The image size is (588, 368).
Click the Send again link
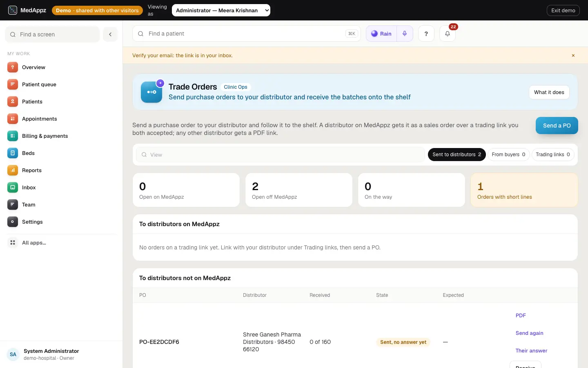[529, 333]
